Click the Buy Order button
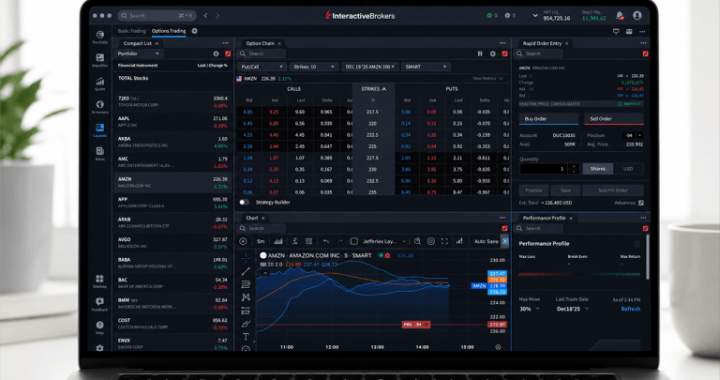This screenshot has width=720, height=380. tap(549, 119)
